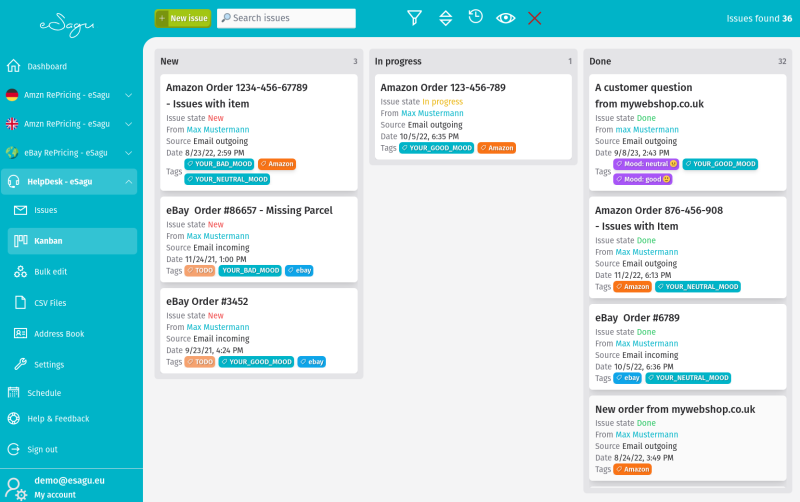Open Amazon Order 876-456-908 card title
The width and height of the screenshot is (800, 502).
[659, 218]
